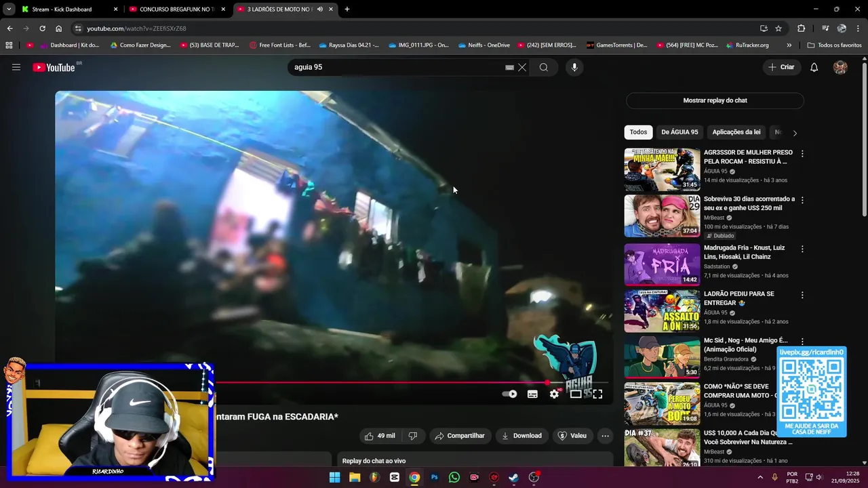The image size is (868, 488).
Task: Clear the search text with the X
Action: pyautogui.click(x=522, y=67)
